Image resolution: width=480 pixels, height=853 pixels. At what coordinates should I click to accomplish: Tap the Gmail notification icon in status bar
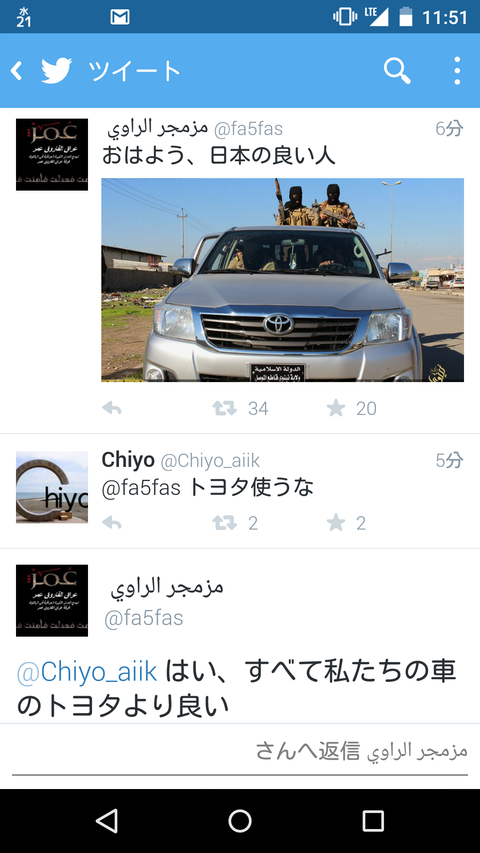[x=120, y=17]
